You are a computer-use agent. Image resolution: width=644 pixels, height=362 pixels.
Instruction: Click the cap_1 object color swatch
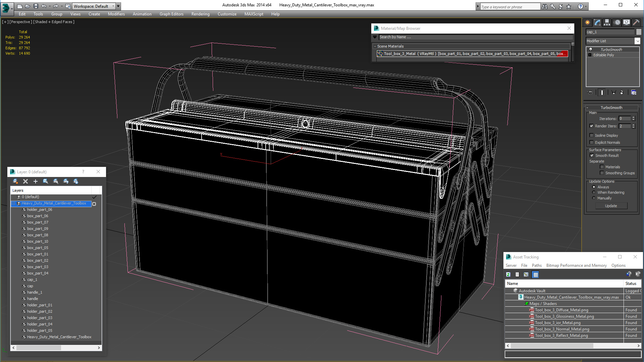pos(639,32)
